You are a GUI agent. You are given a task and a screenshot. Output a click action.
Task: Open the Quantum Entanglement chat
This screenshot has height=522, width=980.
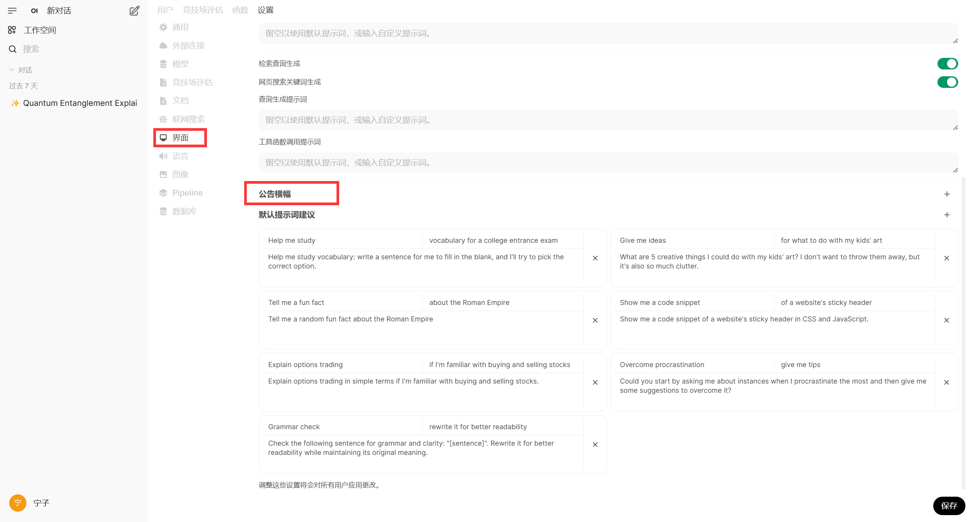point(80,103)
